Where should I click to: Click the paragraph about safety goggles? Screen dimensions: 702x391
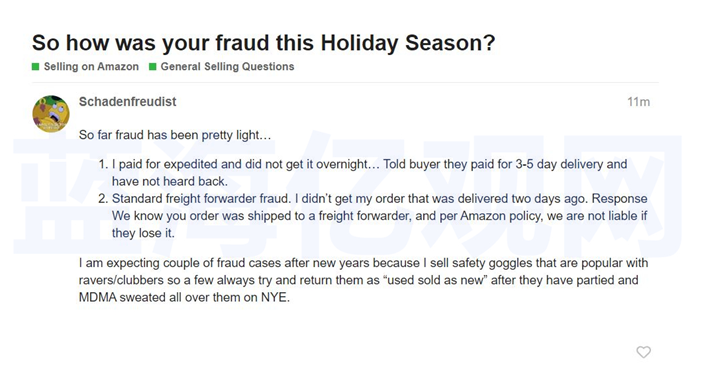pyautogui.click(x=364, y=280)
